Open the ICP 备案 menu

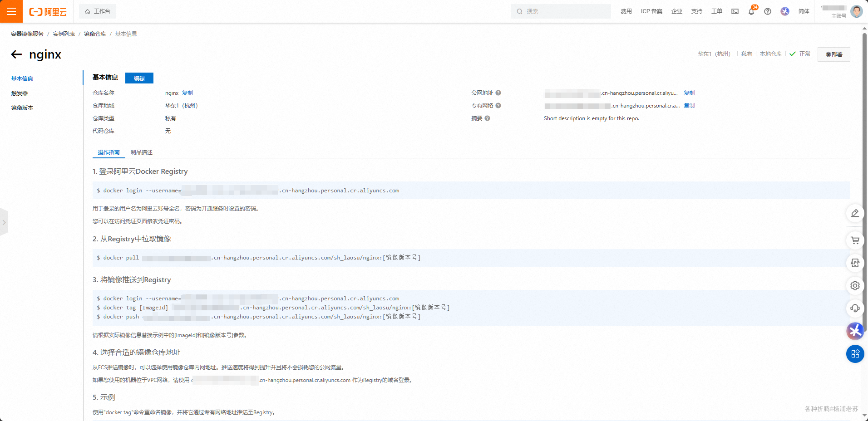(x=651, y=11)
